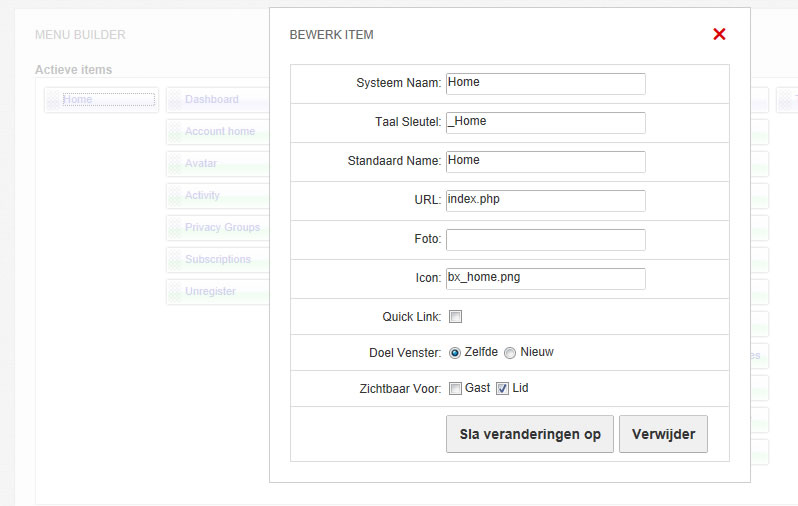
Task: Click drag handle icon beside Account home
Action: [x=176, y=132]
